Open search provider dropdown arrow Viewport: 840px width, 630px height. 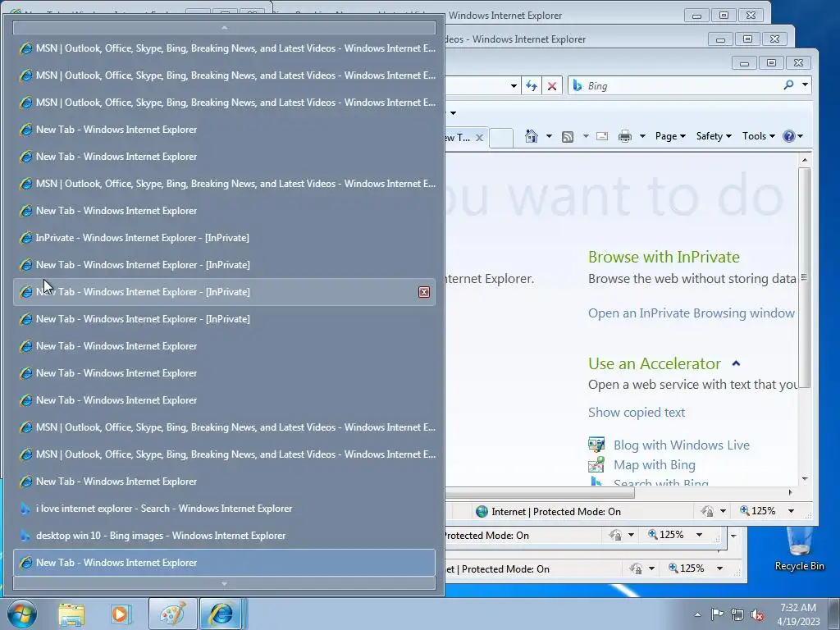pos(805,84)
